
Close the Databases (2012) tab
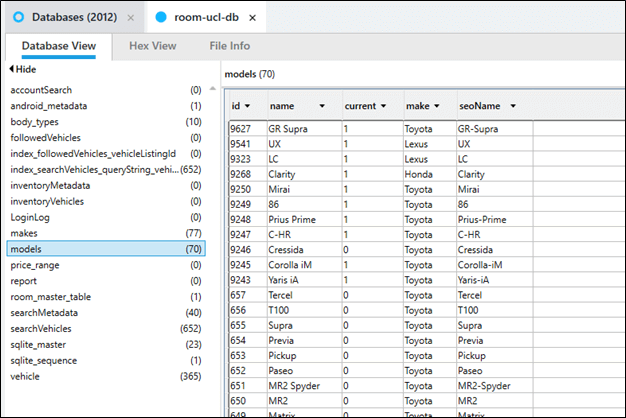coord(131,18)
